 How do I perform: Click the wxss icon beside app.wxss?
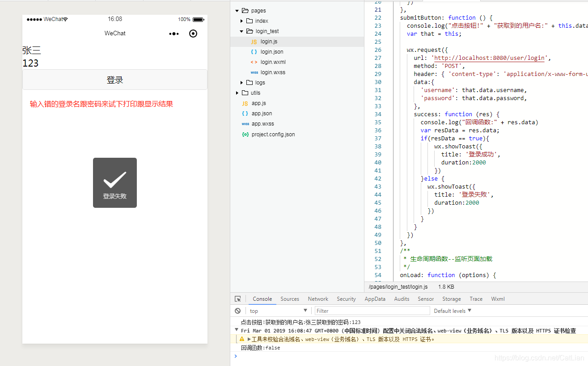click(x=245, y=124)
